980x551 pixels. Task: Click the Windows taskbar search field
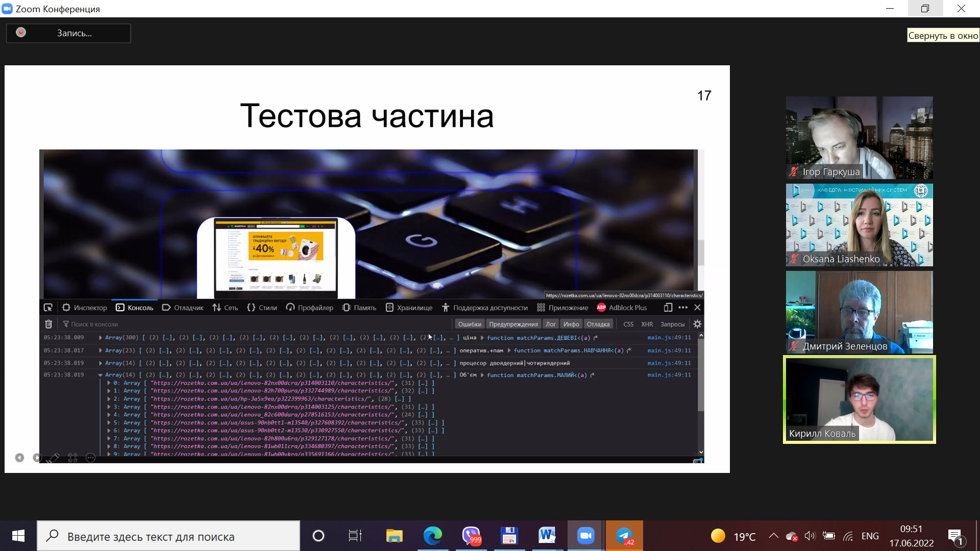[168, 536]
